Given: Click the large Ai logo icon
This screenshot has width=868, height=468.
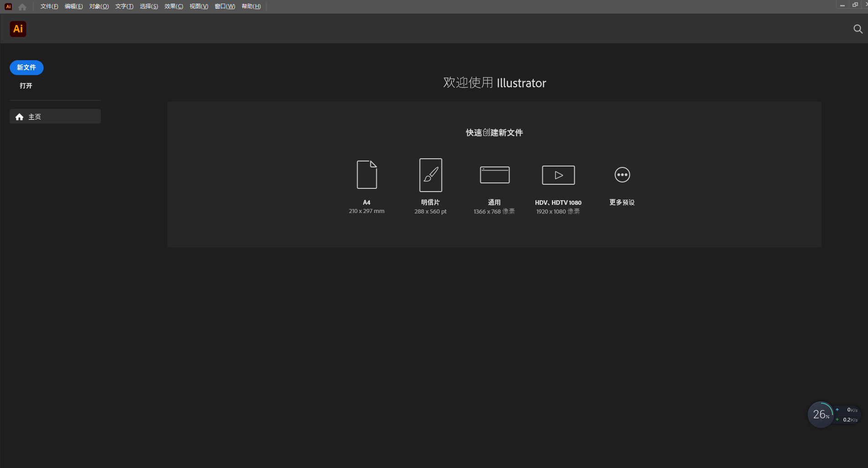Looking at the screenshot, I should 18,29.
